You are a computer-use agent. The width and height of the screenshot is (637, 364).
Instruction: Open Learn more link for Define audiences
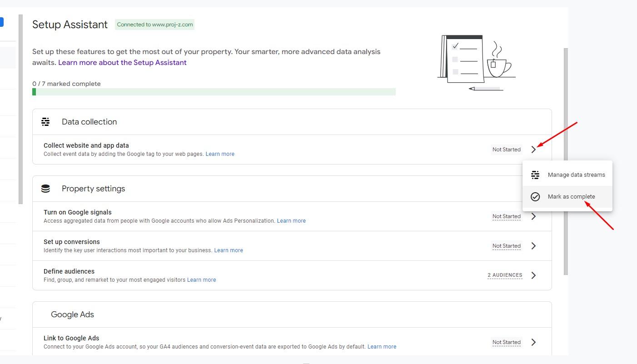[201, 280]
